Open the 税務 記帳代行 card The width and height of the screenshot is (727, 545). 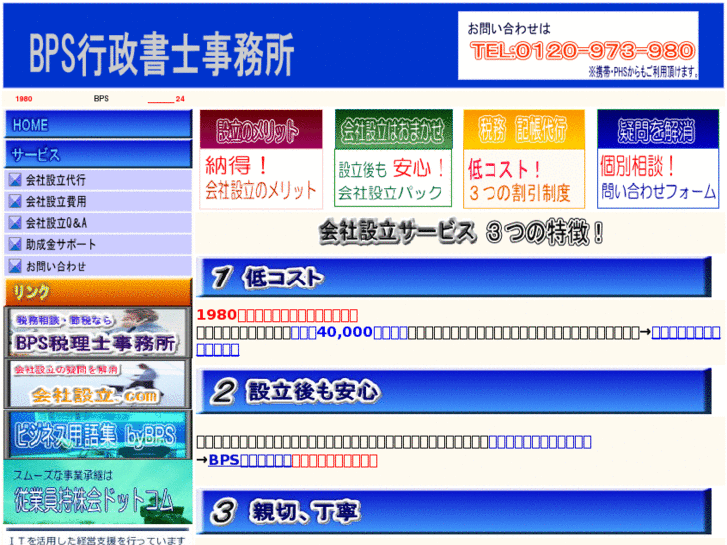click(x=524, y=159)
